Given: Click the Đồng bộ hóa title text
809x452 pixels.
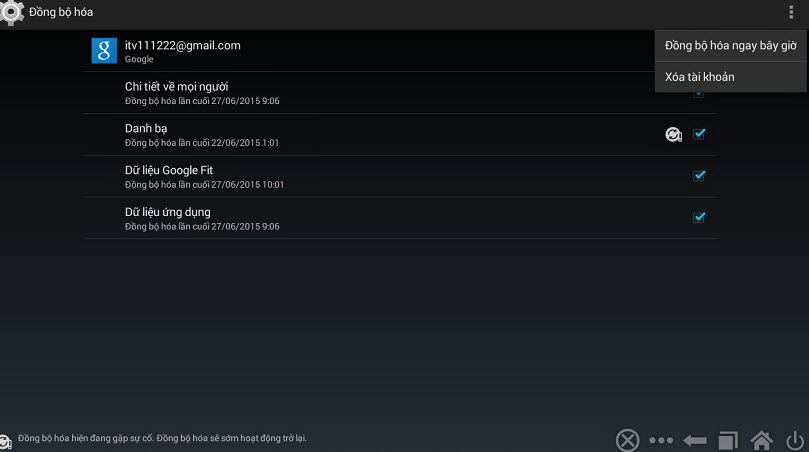Looking at the screenshot, I should [61, 12].
